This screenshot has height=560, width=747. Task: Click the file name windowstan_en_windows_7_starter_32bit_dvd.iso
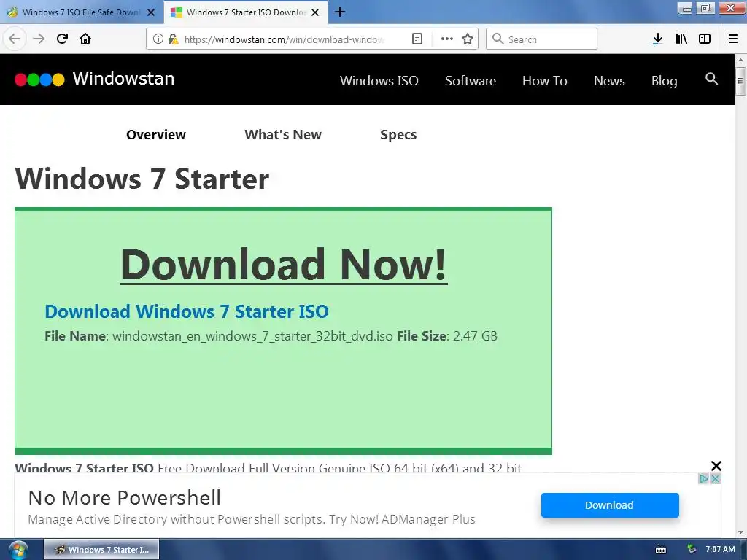252,336
